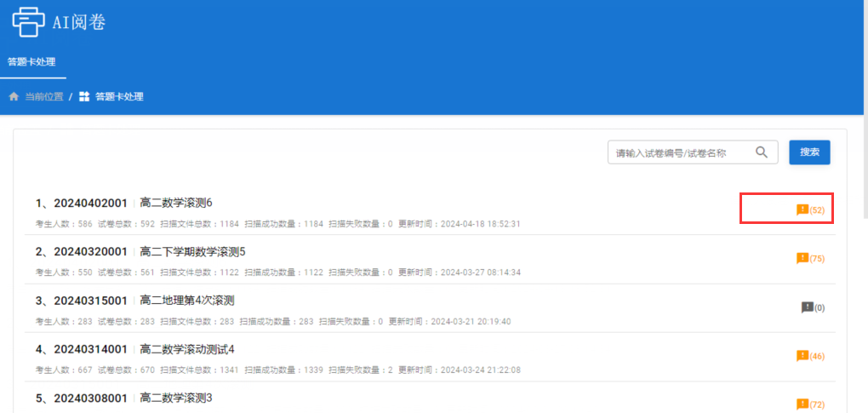The width and height of the screenshot is (868, 413).
Task: Click the AI阅卷 printer logo icon
Action: (x=28, y=22)
